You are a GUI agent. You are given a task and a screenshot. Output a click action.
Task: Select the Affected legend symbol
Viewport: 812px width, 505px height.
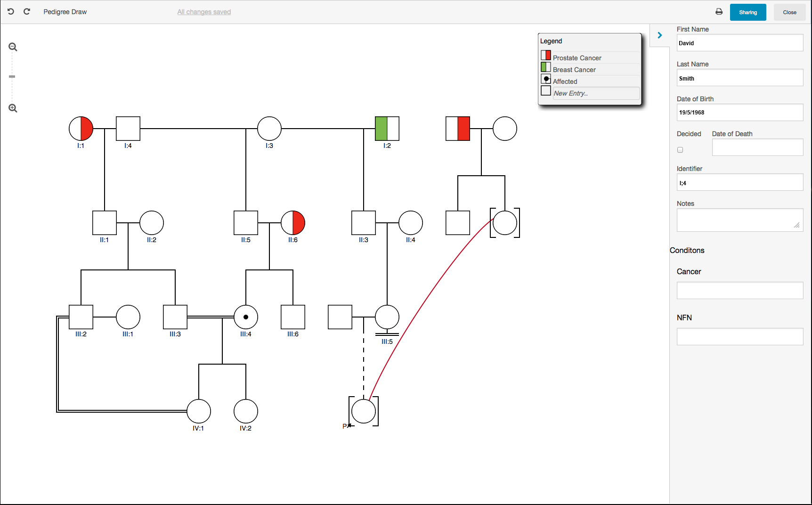click(545, 79)
